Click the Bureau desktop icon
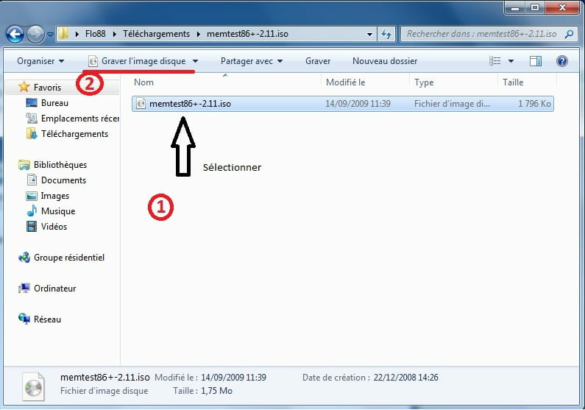Screen dimensions: 585x410 click(31, 103)
